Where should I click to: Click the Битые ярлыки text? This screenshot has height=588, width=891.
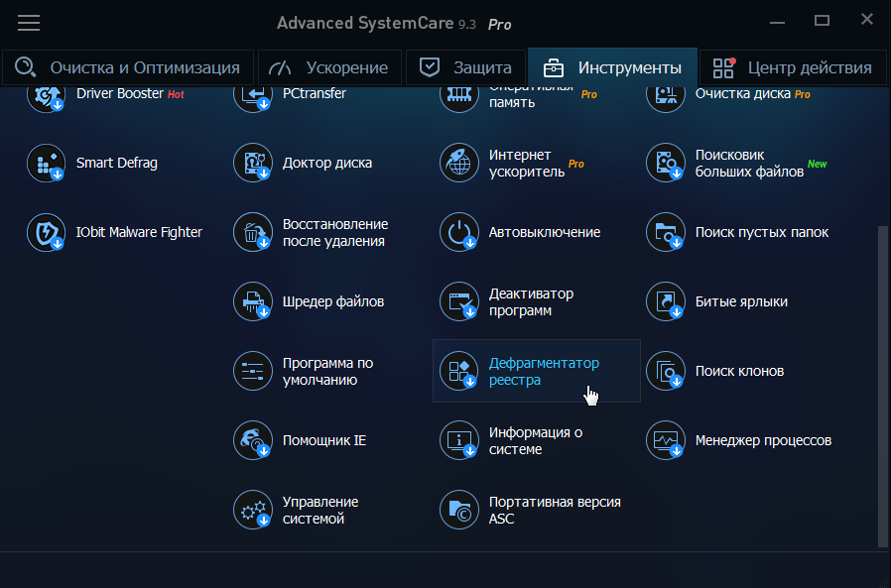coord(741,301)
